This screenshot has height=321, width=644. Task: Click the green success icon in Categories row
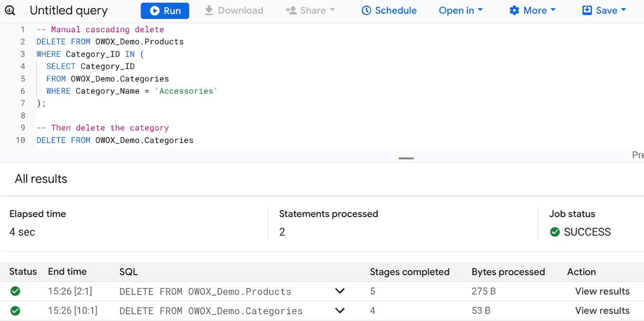click(15, 311)
